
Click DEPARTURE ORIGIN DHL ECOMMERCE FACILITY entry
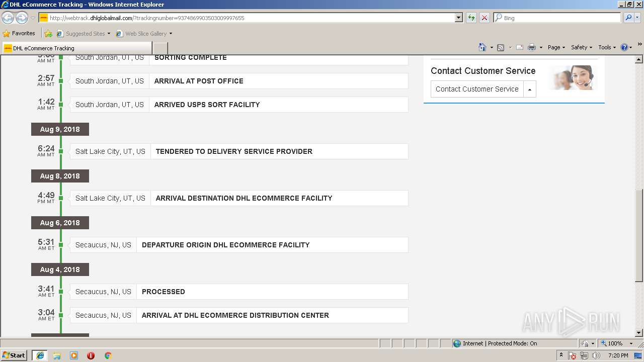[239, 245]
